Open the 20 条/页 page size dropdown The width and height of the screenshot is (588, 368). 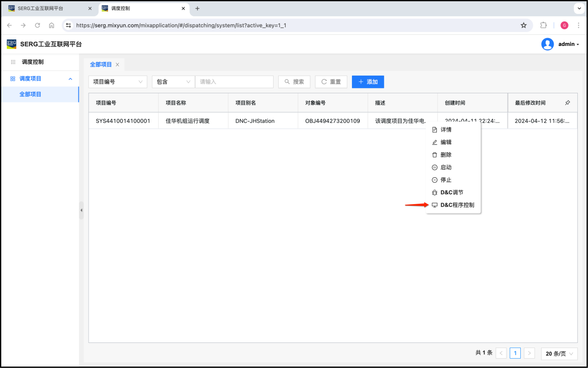(559, 354)
